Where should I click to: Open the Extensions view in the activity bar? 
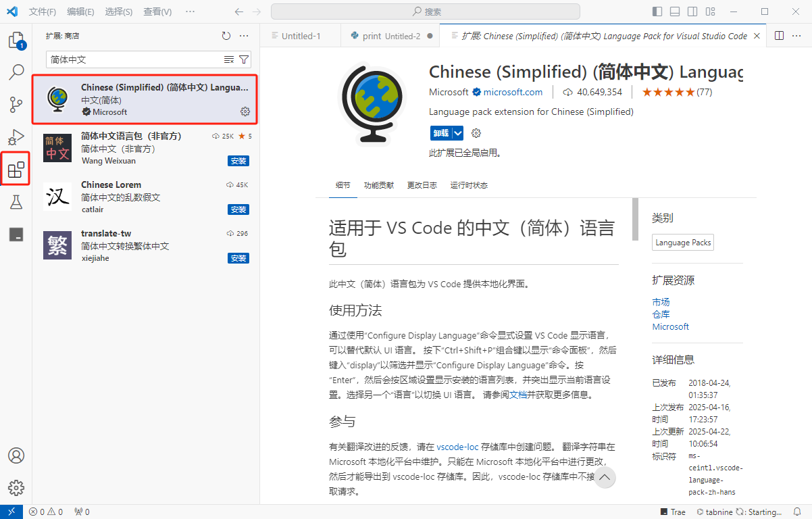(x=16, y=169)
